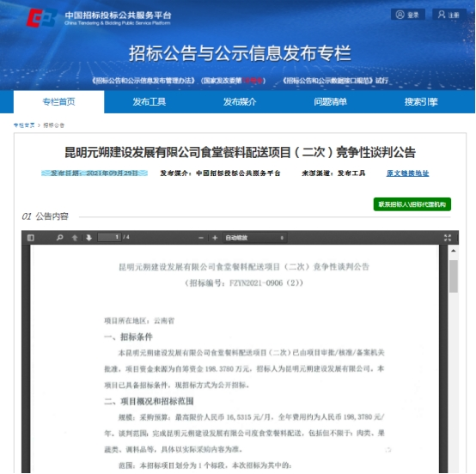Click 项目所在地区：云南省 line
The width and height of the screenshot is (476, 474).
coord(139,321)
